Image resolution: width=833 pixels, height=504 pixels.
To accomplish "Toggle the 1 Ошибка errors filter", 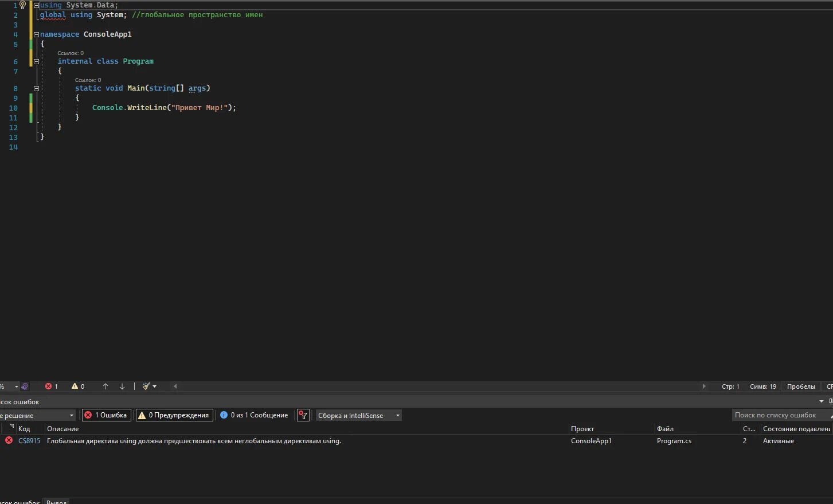I will (x=106, y=415).
